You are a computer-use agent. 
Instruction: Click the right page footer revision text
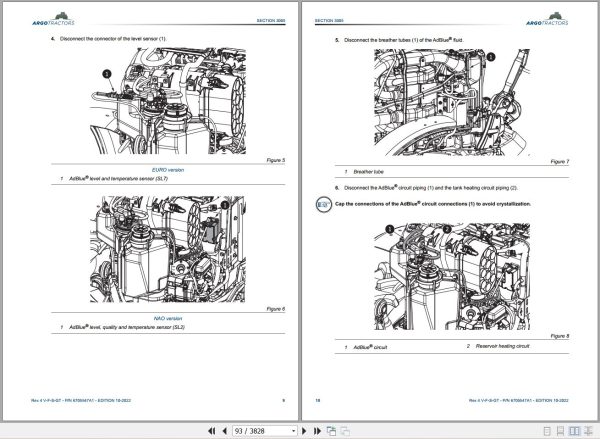coord(518,400)
